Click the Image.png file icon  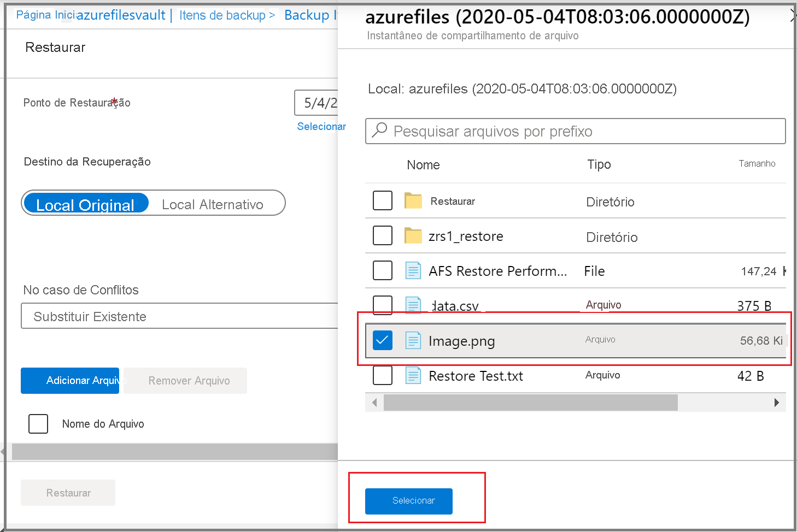413,340
